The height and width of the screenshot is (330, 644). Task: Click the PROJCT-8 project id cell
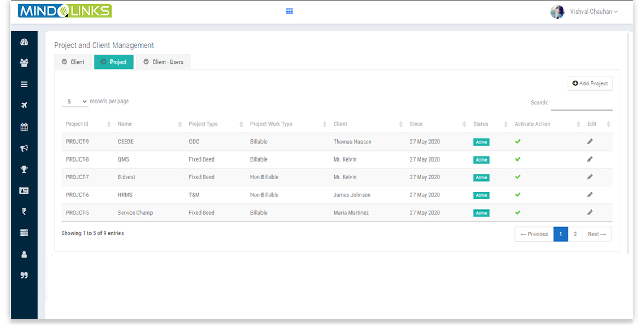tap(77, 159)
